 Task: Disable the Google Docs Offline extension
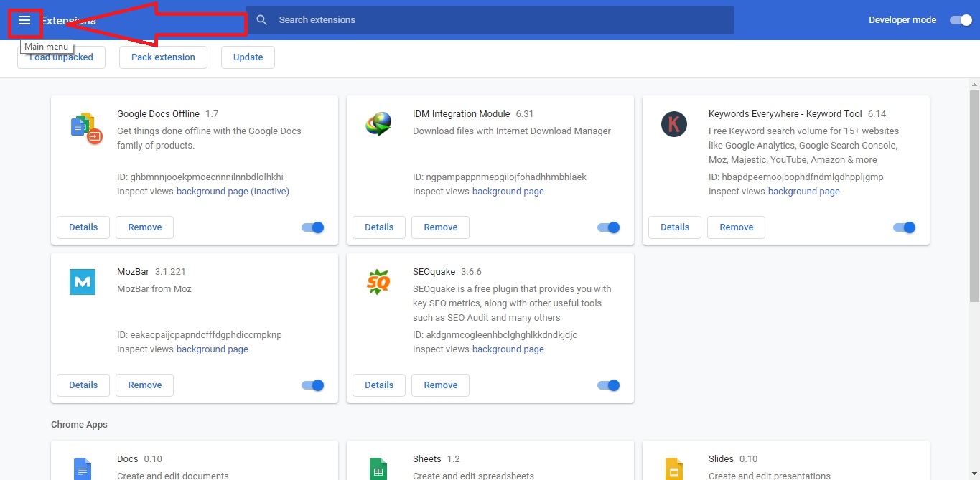313,227
